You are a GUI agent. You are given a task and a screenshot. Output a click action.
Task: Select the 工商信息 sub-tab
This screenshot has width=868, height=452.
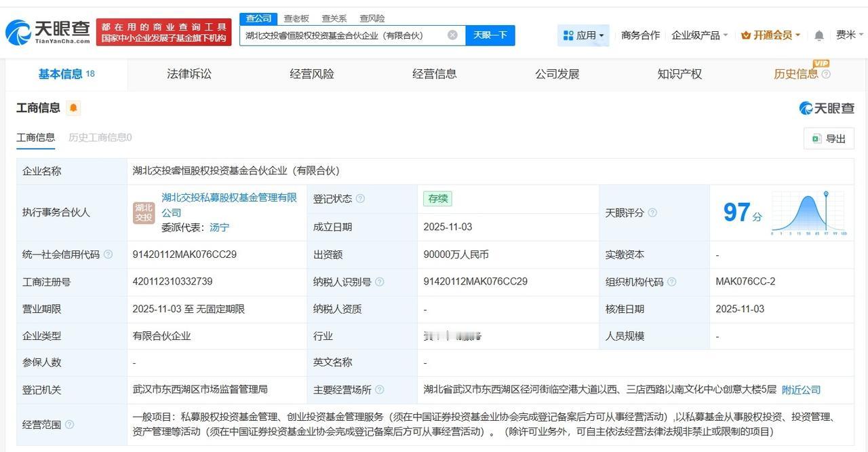pyautogui.click(x=36, y=137)
